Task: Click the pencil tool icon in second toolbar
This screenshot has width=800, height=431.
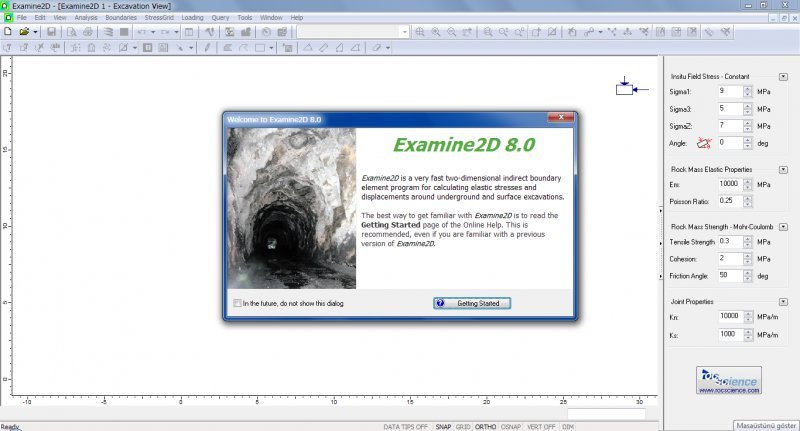Action: click(207, 48)
